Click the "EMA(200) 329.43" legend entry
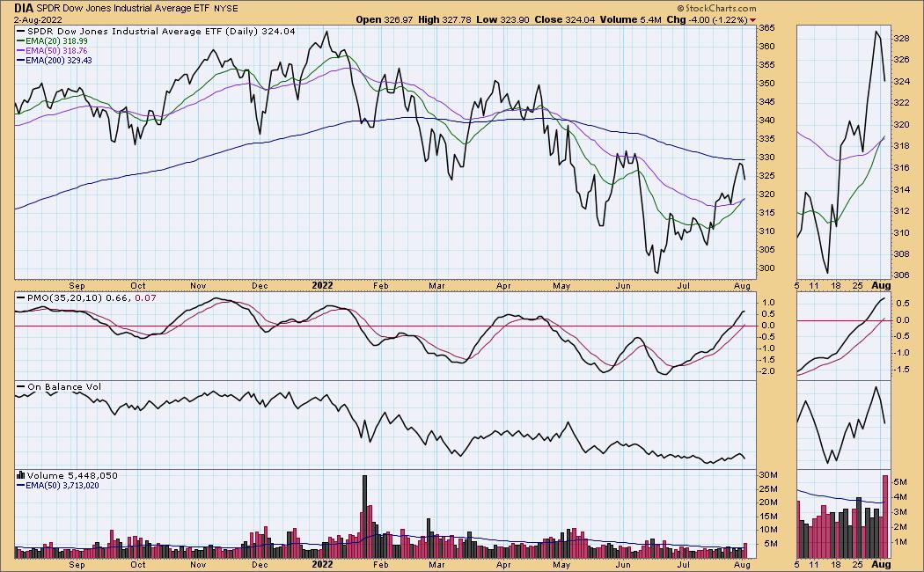This screenshot has width=924, height=572. [58, 60]
